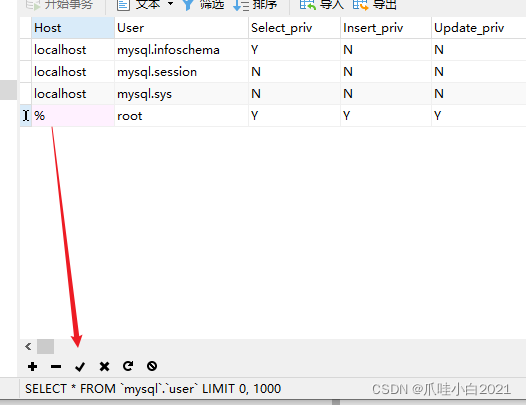Click the horizontal scrollbar thumb

click(x=45, y=347)
